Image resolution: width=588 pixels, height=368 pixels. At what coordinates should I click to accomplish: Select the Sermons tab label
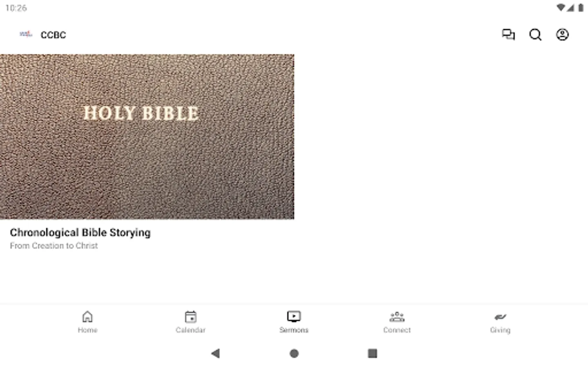294,330
